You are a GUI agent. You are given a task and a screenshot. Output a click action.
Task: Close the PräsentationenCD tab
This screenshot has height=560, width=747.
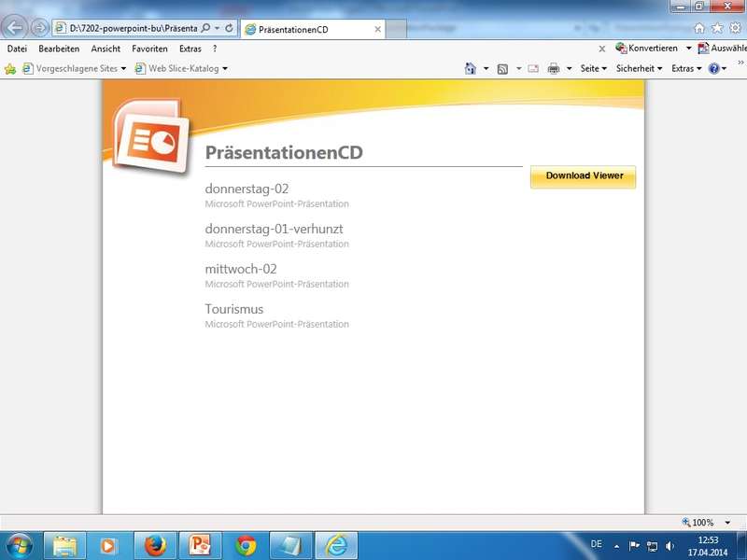click(x=377, y=30)
